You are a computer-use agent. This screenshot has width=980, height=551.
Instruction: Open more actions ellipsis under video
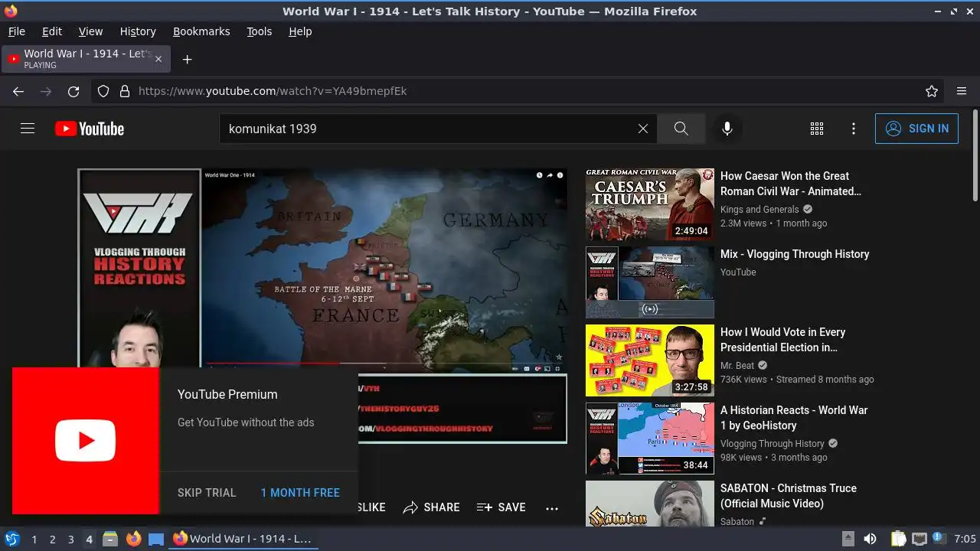coord(552,508)
